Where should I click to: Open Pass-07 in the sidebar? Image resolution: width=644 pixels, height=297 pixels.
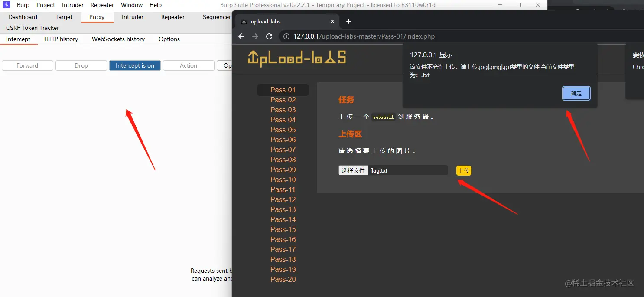pos(283,150)
